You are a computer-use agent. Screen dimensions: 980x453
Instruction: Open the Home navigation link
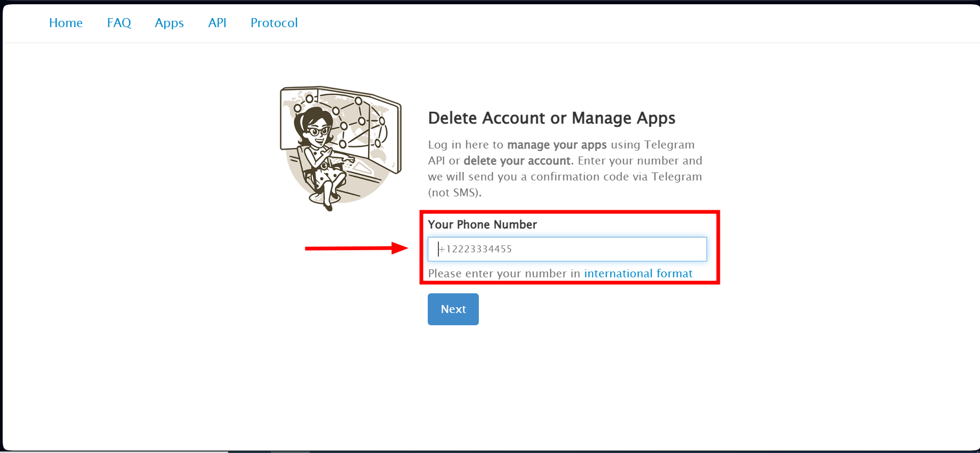[66, 23]
